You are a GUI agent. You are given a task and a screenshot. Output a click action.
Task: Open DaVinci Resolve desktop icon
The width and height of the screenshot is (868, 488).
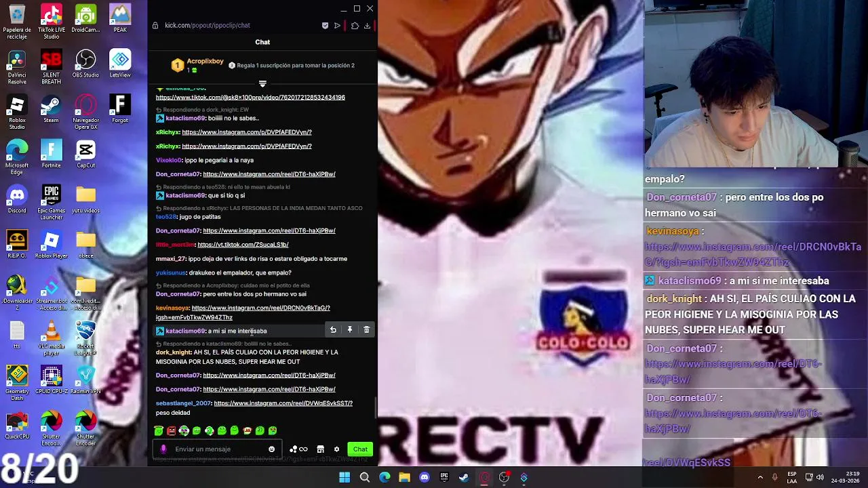pos(17,67)
